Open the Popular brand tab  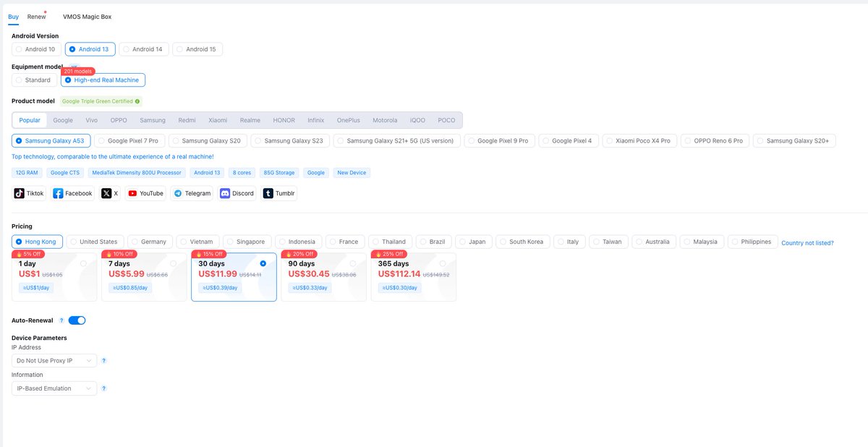[30, 120]
